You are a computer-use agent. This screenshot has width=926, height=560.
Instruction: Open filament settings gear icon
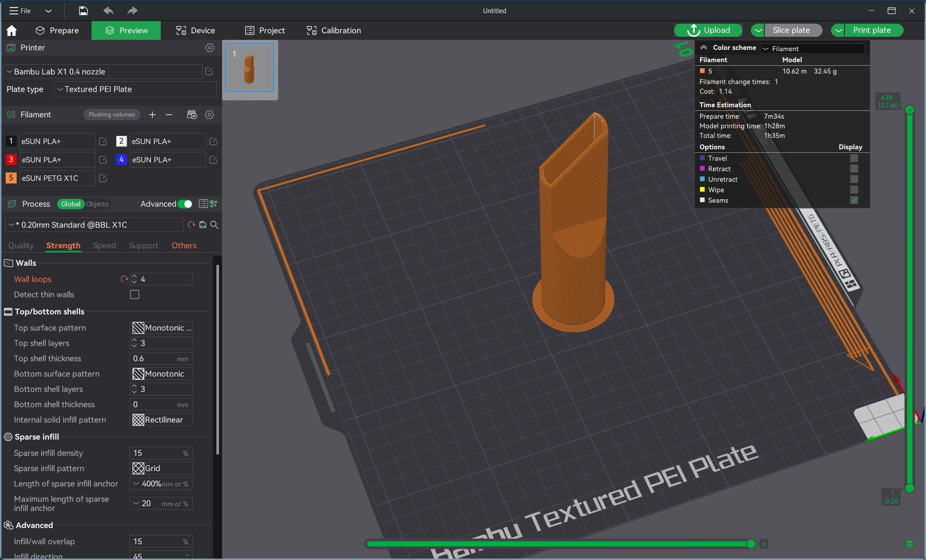(x=209, y=115)
